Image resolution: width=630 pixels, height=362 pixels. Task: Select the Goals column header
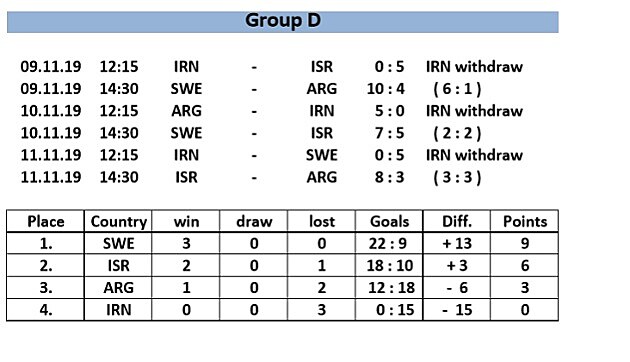point(389,221)
